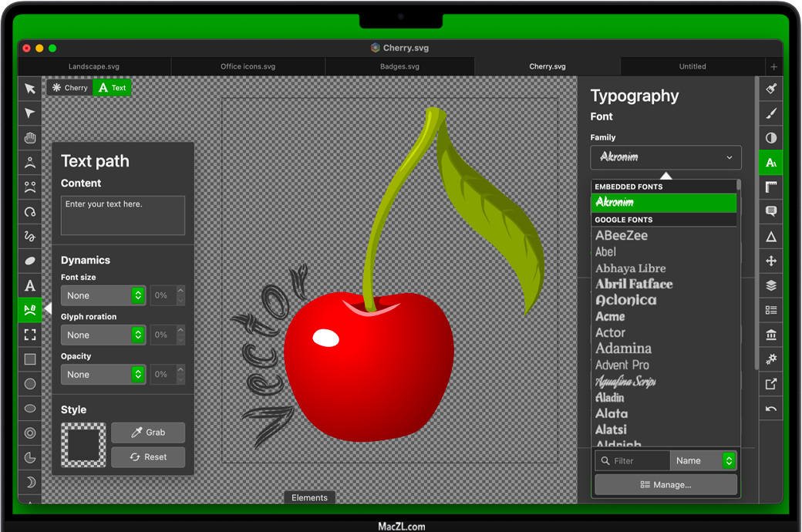Select the Text tool with letter A
This screenshot has height=532, width=802.
coord(30,285)
